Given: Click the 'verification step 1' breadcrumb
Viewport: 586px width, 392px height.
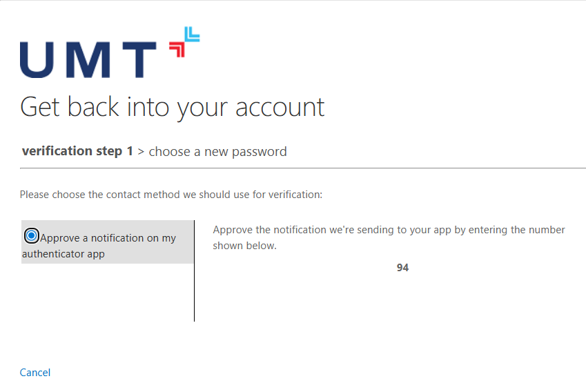Looking at the screenshot, I should 77,151.
